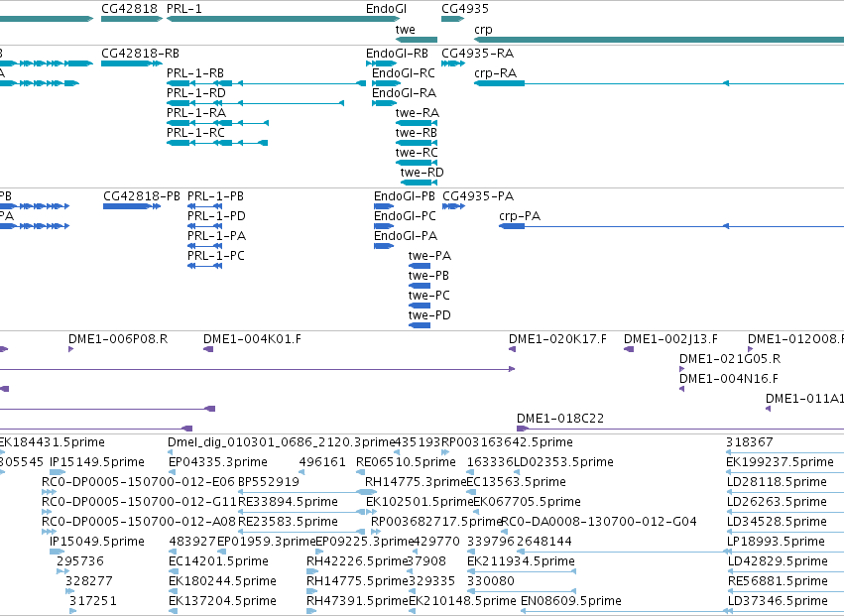Click the twe-PD protein label

coord(429,316)
